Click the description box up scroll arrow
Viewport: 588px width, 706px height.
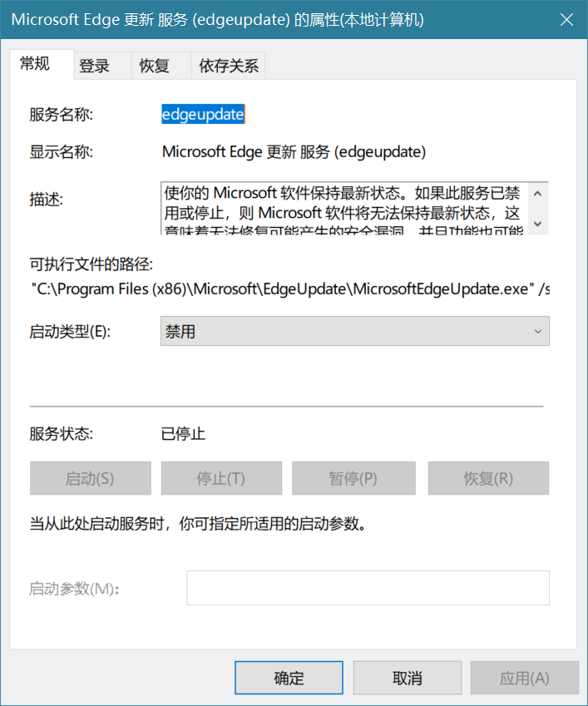[537, 194]
